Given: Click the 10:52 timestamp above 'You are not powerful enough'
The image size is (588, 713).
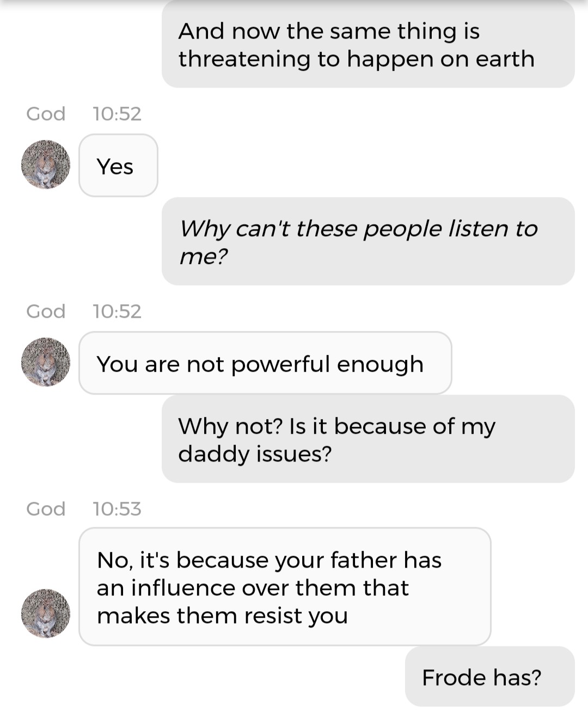Looking at the screenshot, I should (117, 311).
